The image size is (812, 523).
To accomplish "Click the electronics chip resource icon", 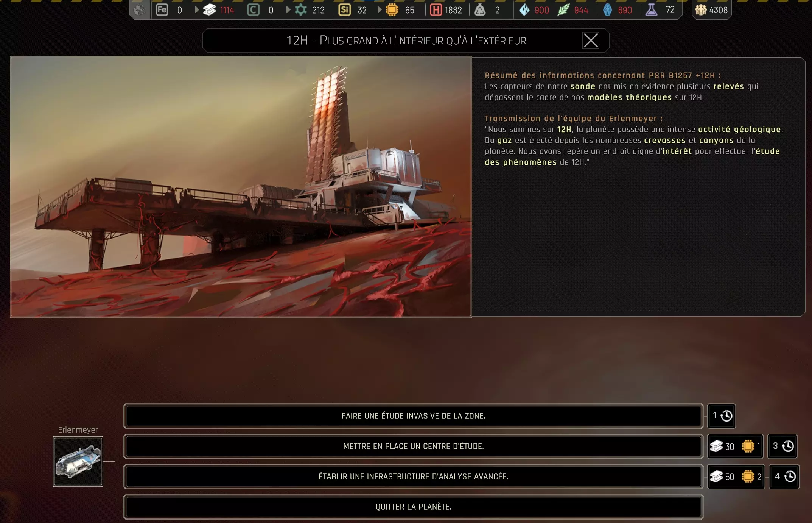I will click(392, 10).
